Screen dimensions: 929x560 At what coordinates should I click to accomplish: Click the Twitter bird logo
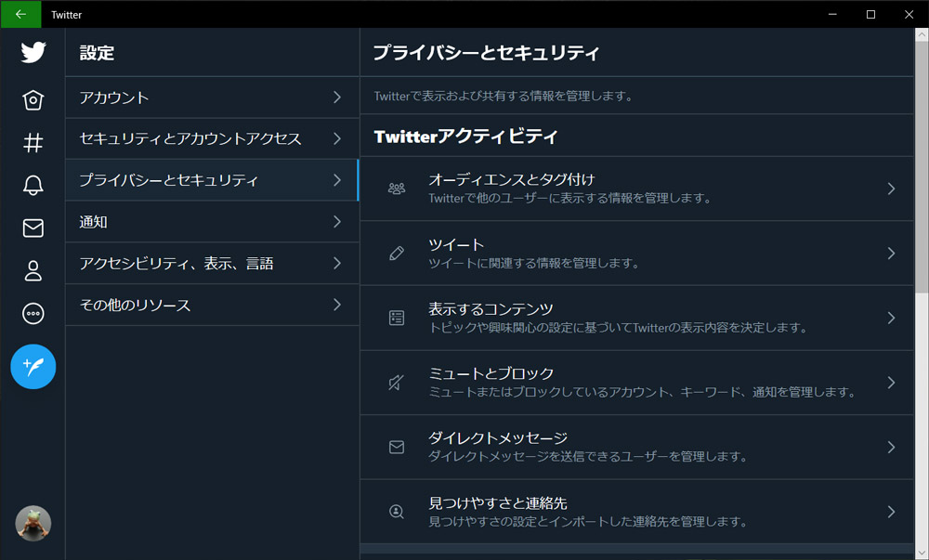(33, 53)
